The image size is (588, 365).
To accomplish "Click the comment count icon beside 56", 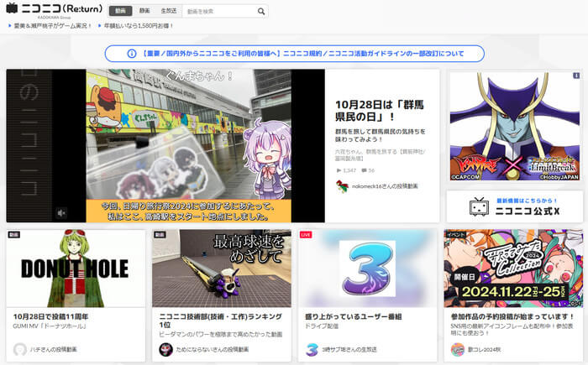I will pos(364,170).
